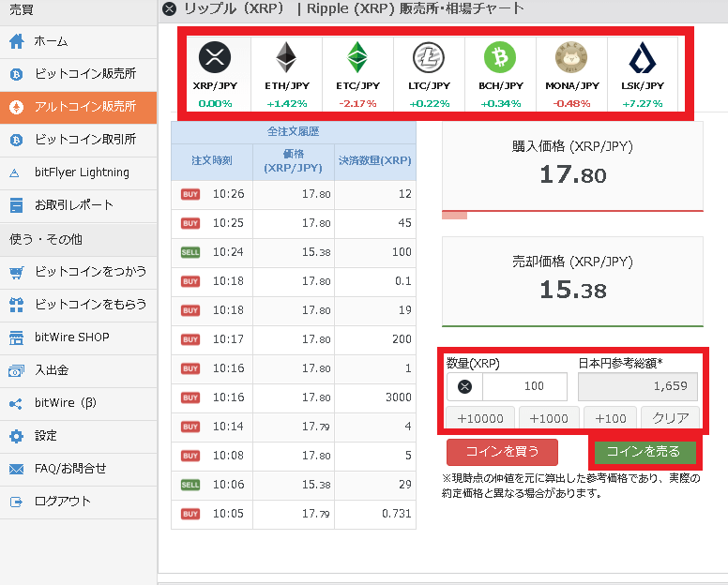Click the Ethereum icon beside アルトコイン販売所

point(16,107)
